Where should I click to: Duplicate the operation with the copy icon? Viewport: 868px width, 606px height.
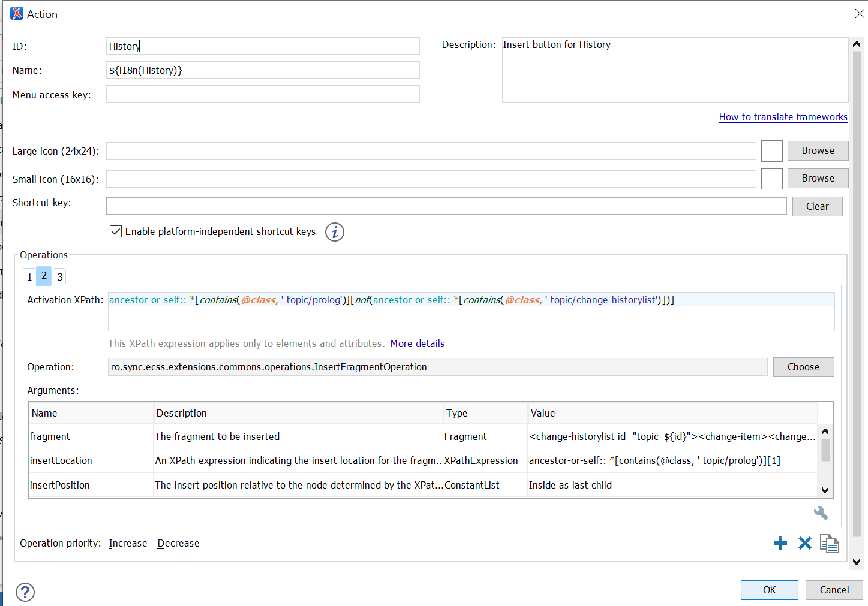point(830,544)
